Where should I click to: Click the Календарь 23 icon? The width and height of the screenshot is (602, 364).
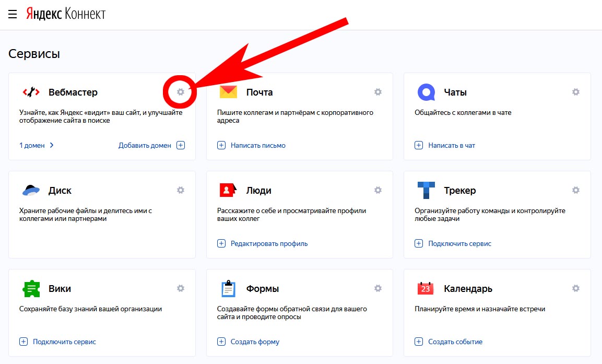[x=426, y=288]
